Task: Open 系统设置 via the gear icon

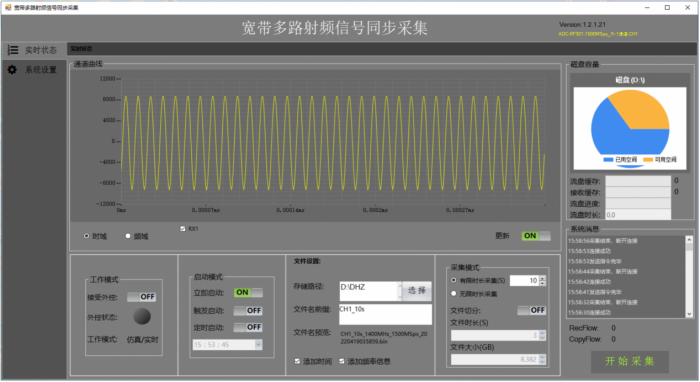Action: [x=12, y=70]
